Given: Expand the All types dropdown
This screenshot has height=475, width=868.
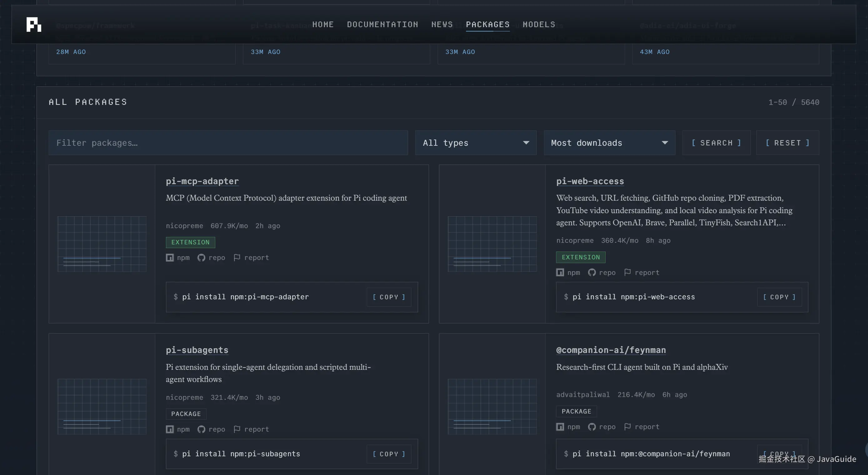Looking at the screenshot, I should pos(476,143).
